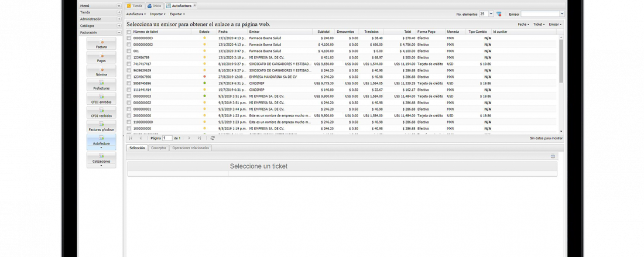Open the Pagos module in sidebar
Screen dimensions: 644x257
tap(101, 57)
